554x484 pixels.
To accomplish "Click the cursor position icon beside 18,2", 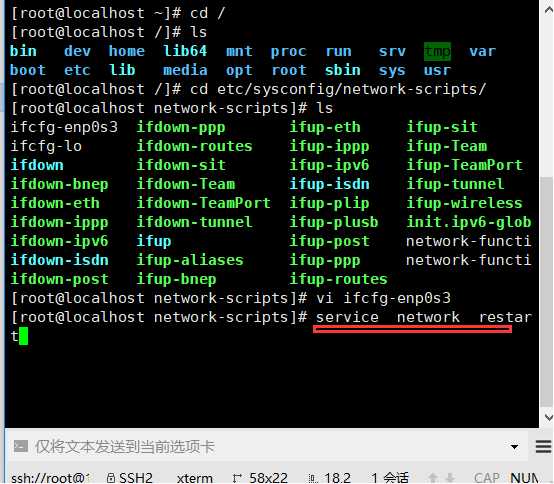I will coord(313,478).
